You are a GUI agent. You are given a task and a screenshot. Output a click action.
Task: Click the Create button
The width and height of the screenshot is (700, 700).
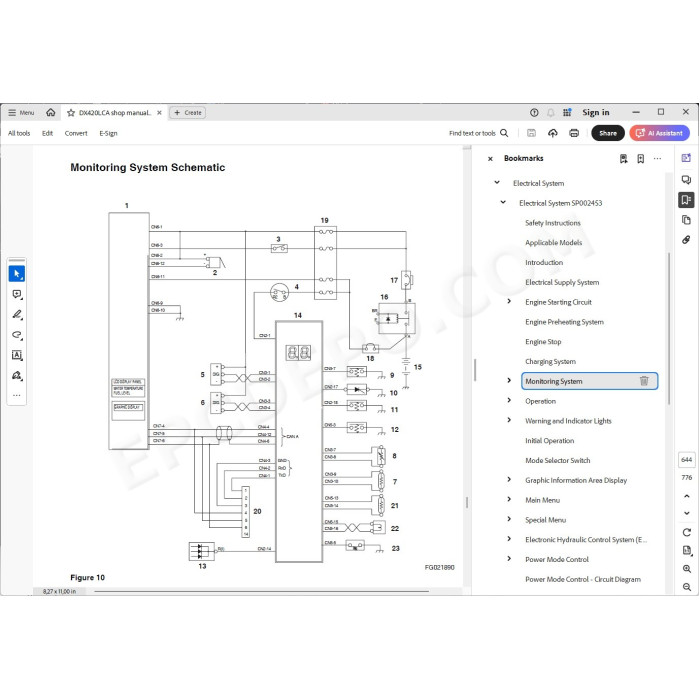pyautogui.click(x=188, y=113)
